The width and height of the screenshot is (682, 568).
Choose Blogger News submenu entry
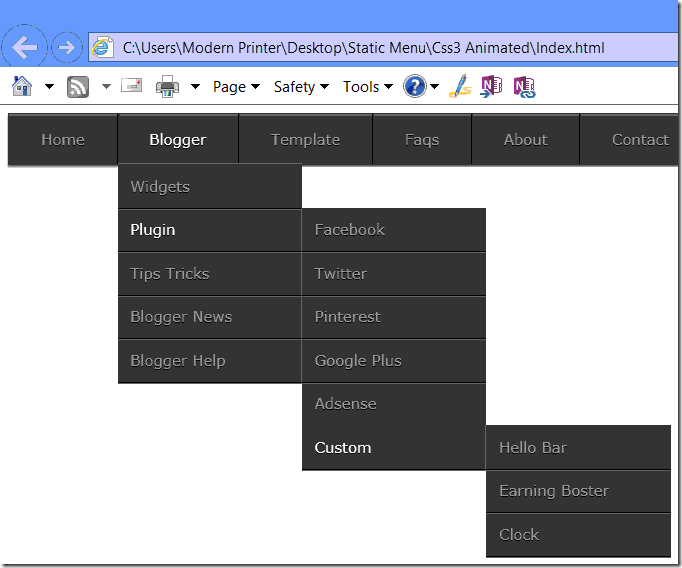pyautogui.click(x=210, y=317)
